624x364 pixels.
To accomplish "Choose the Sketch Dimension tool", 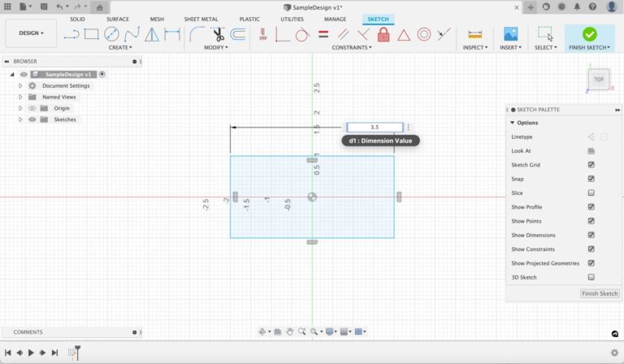I will [x=172, y=34].
